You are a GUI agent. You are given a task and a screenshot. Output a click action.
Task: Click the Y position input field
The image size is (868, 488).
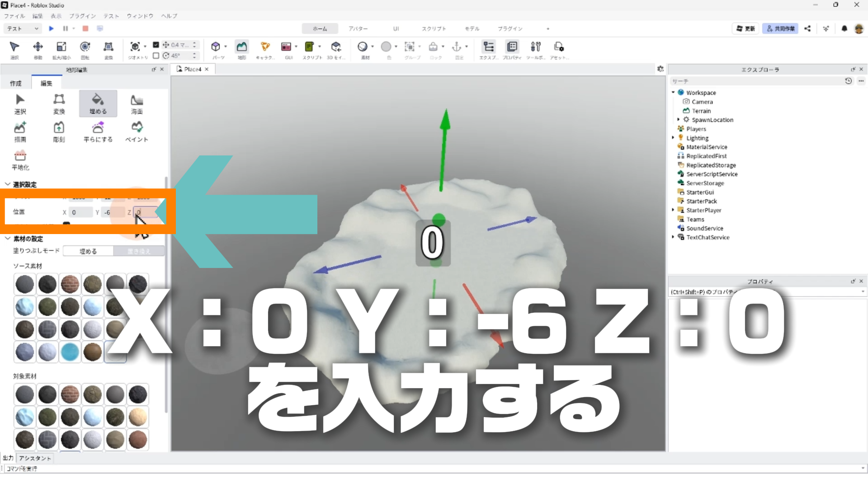click(x=113, y=212)
